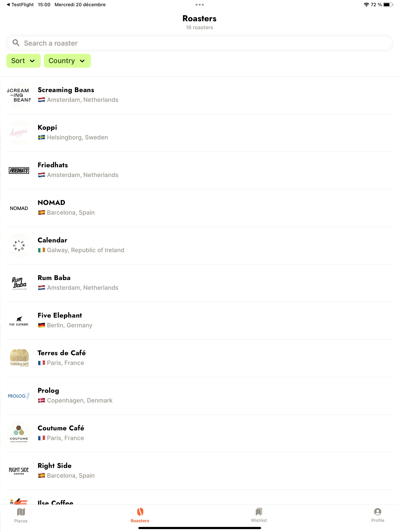Focus the Search a roaster field
The width and height of the screenshot is (399, 532).
point(199,43)
